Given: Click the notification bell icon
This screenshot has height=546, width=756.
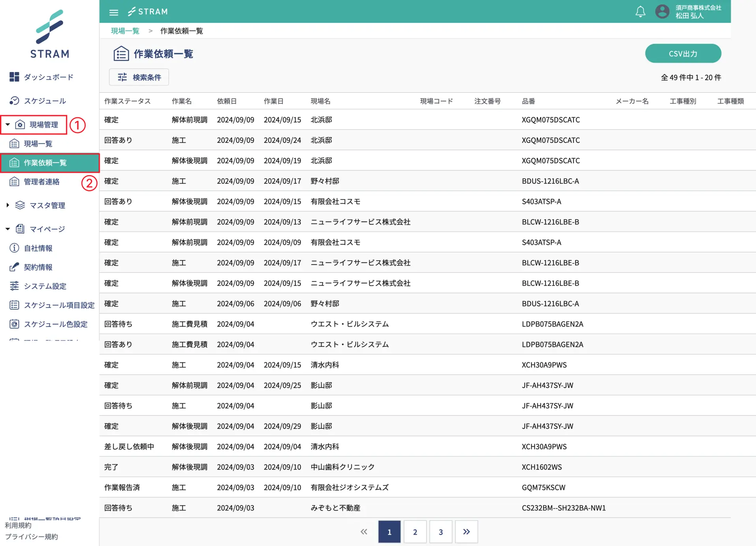Looking at the screenshot, I should click(640, 12).
